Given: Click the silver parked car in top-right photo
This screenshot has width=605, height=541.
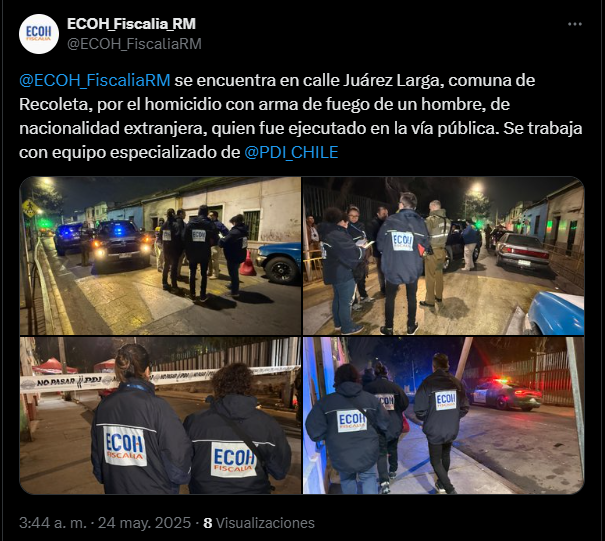Looking at the screenshot, I should coord(523,251).
